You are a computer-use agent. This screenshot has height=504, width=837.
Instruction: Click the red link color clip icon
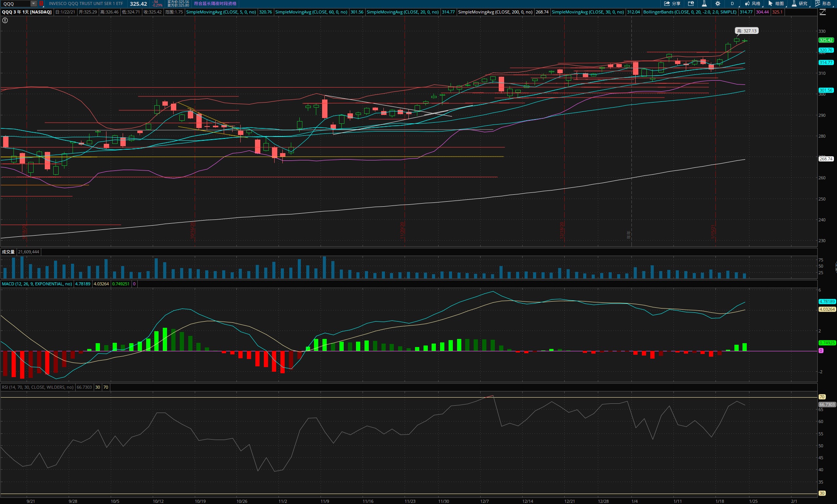pyautogui.click(x=41, y=3)
